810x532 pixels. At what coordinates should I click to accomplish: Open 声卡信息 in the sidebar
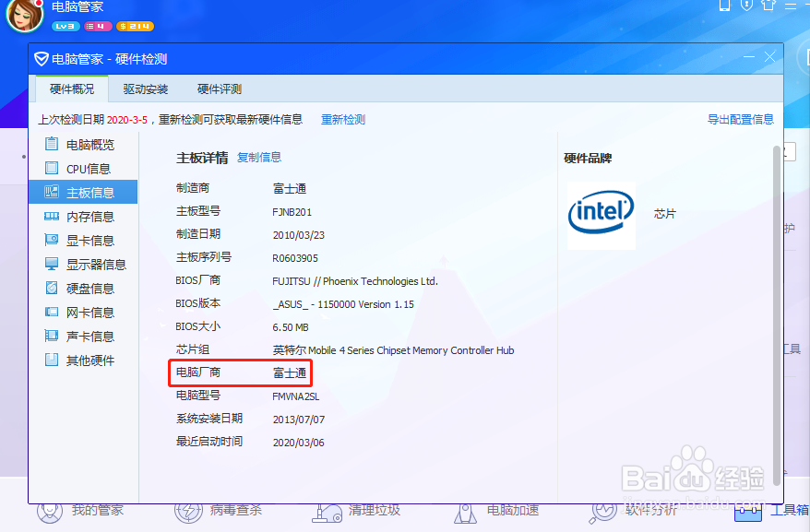click(83, 337)
